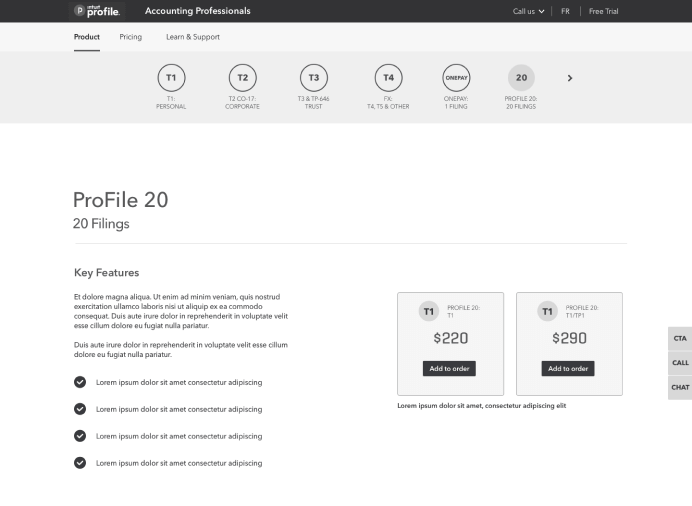The height and width of the screenshot is (506, 692).
Task: Click the $290 price text
Action: tap(569, 338)
